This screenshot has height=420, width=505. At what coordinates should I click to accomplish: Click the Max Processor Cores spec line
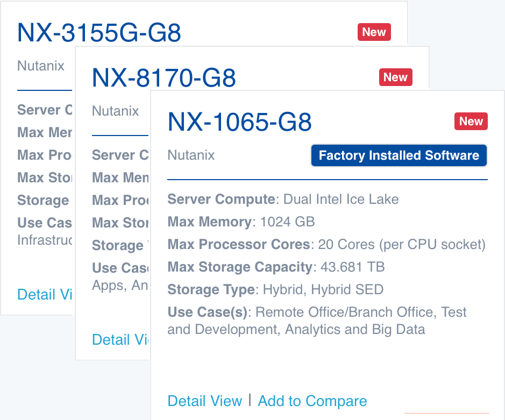326,245
